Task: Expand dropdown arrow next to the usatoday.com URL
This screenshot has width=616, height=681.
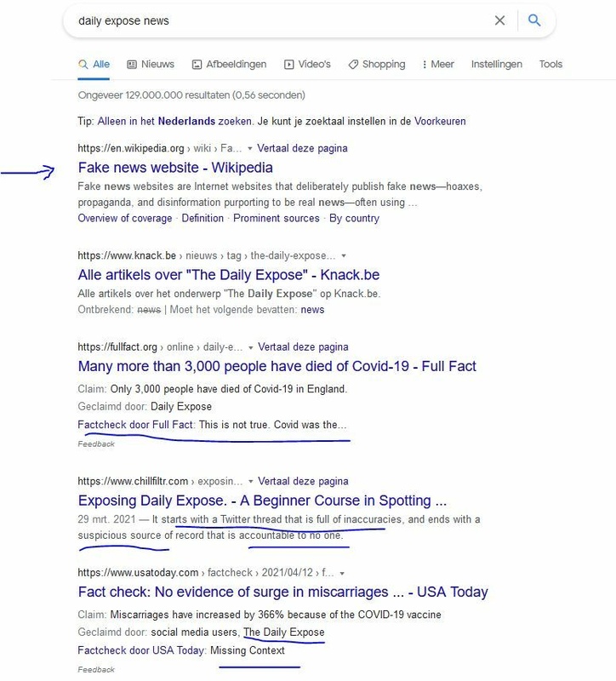Action: coord(342,573)
